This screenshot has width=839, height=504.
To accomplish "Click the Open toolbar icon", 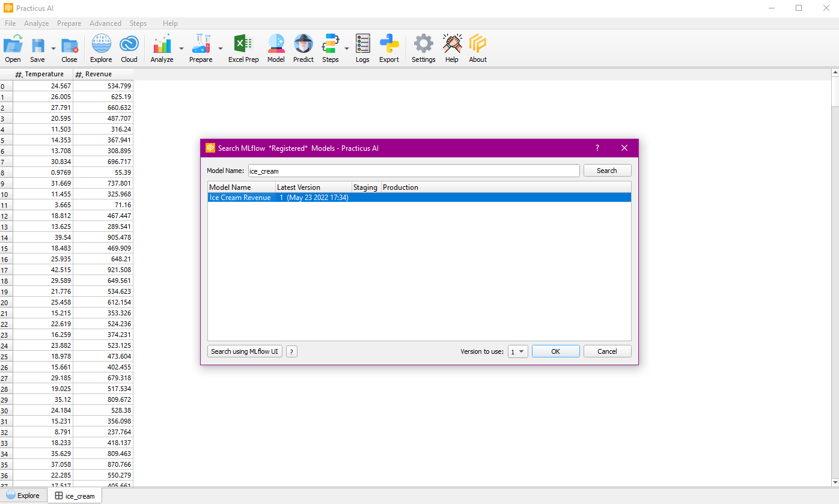I will (x=13, y=48).
